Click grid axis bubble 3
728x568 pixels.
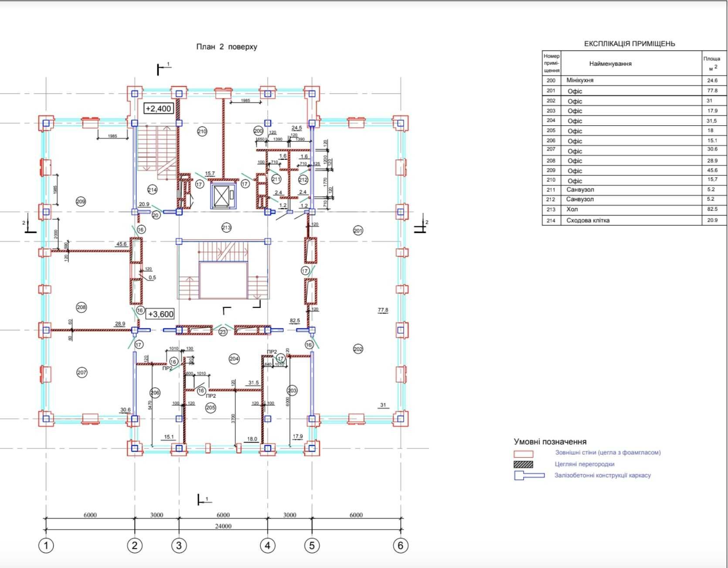tap(179, 545)
